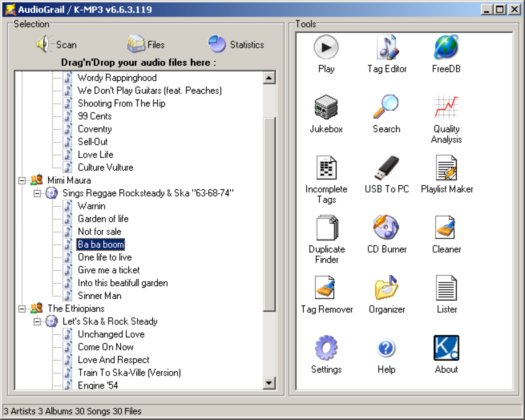
Task: Click the highlighted Ba ba boom song
Action: click(x=101, y=244)
